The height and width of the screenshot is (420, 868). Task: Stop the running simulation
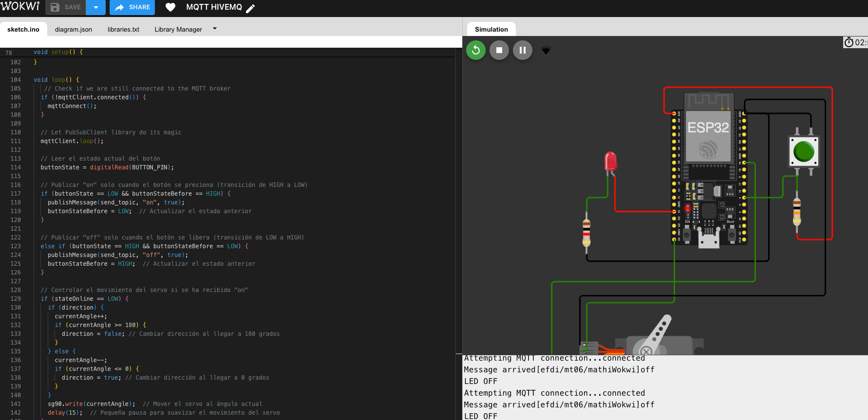pos(499,50)
